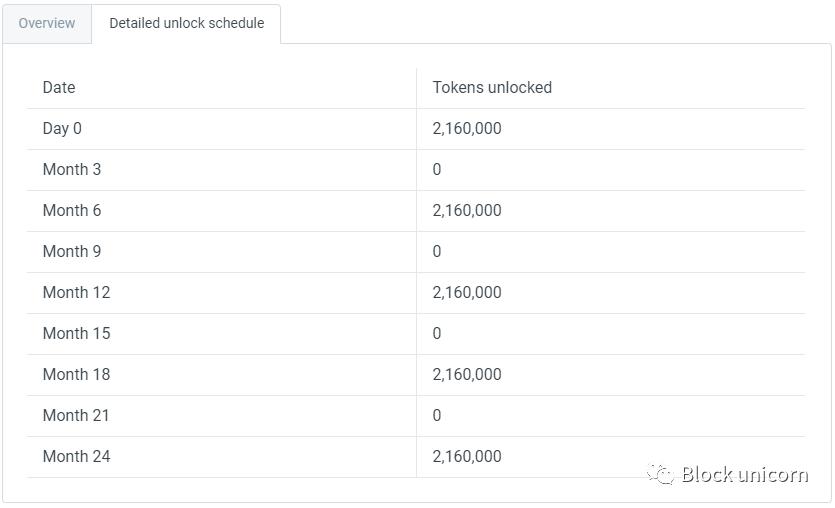Click the Month 9 date cell
This screenshot has width=835, height=508.
[72, 252]
